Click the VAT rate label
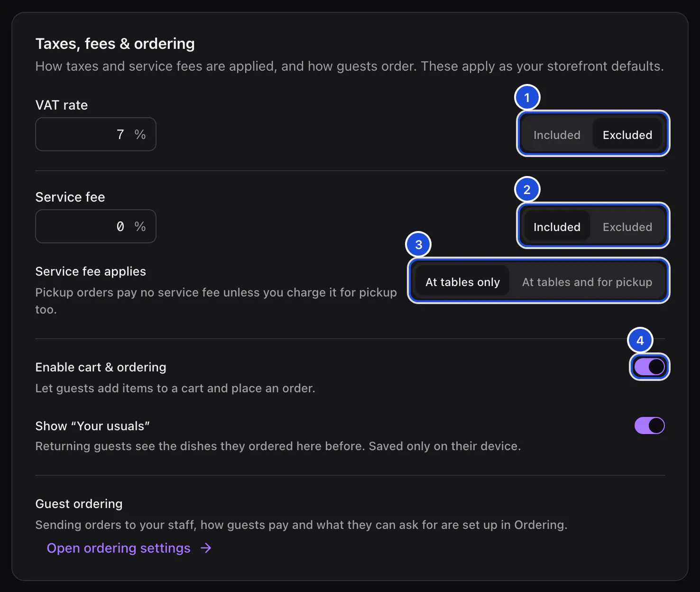The width and height of the screenshot is (700, 592). pos(62,105)
